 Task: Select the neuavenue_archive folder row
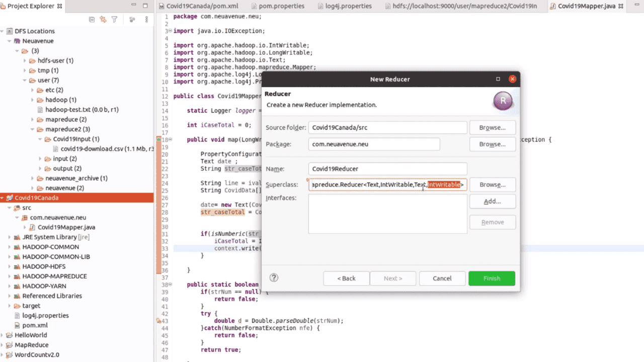(x=76, y=178)
